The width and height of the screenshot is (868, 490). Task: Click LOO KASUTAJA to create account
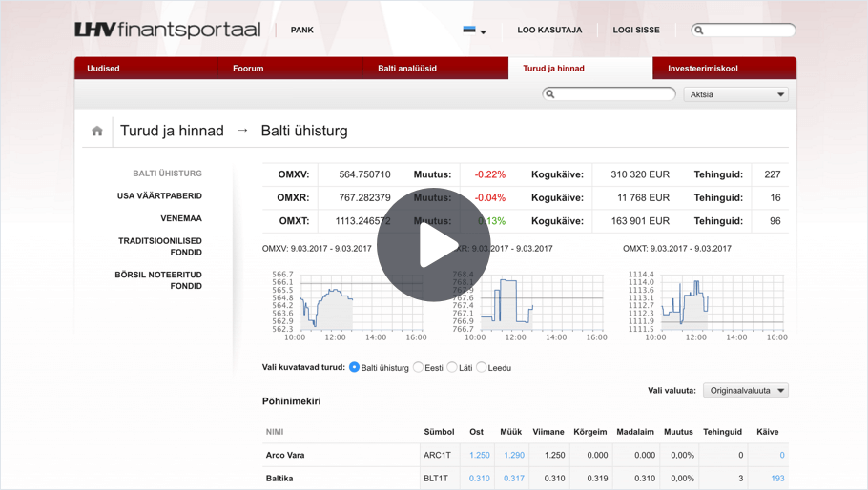point(549,30)
